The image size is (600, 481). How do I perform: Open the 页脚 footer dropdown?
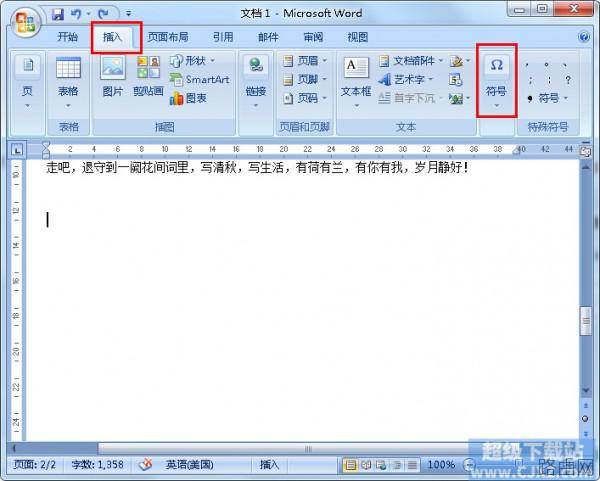pyautogui.click(x=305, y=79)
